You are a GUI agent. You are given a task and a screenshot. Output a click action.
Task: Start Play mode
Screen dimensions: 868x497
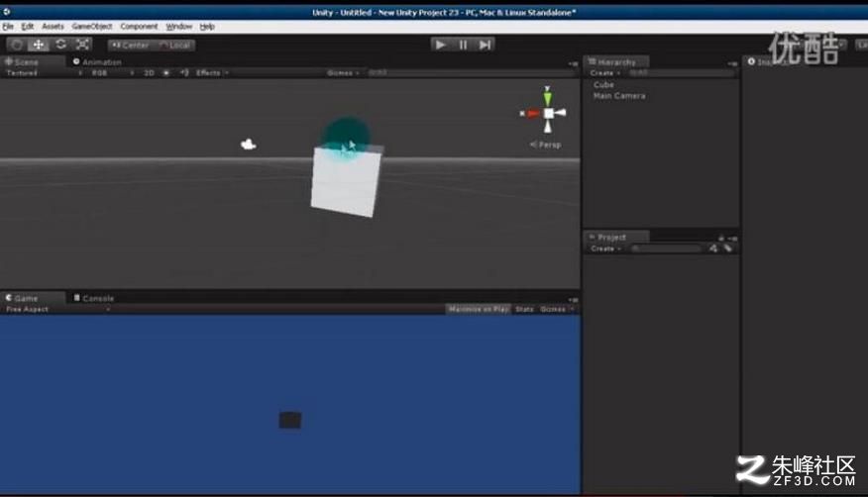click(x=441, y=45)
